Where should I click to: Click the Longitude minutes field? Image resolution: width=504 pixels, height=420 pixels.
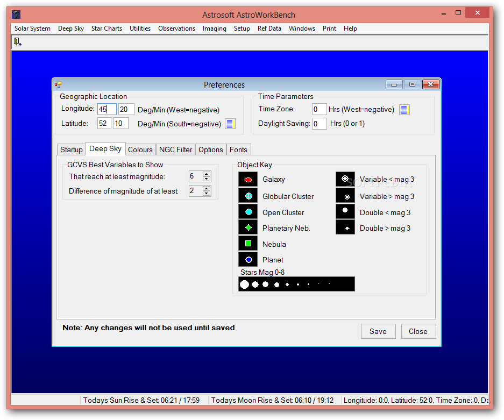pos(126,109)
